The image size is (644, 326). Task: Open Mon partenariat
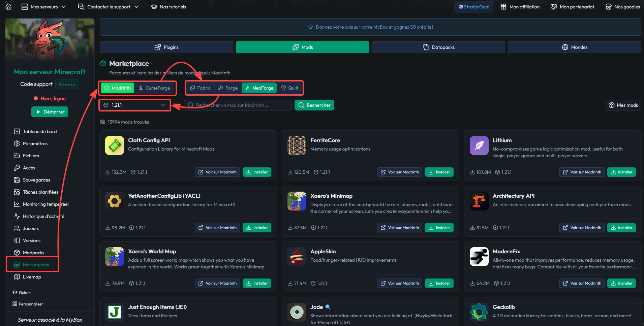click(572, 7)
